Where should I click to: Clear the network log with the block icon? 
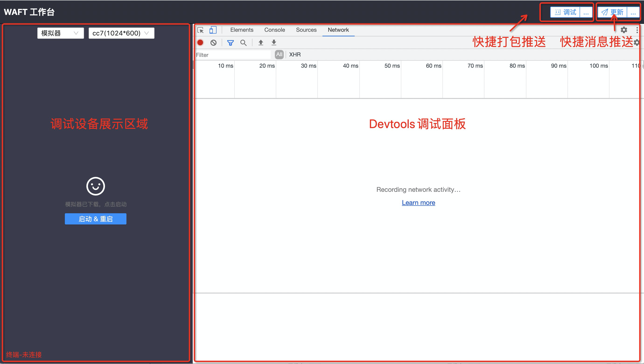pos(213,43)
